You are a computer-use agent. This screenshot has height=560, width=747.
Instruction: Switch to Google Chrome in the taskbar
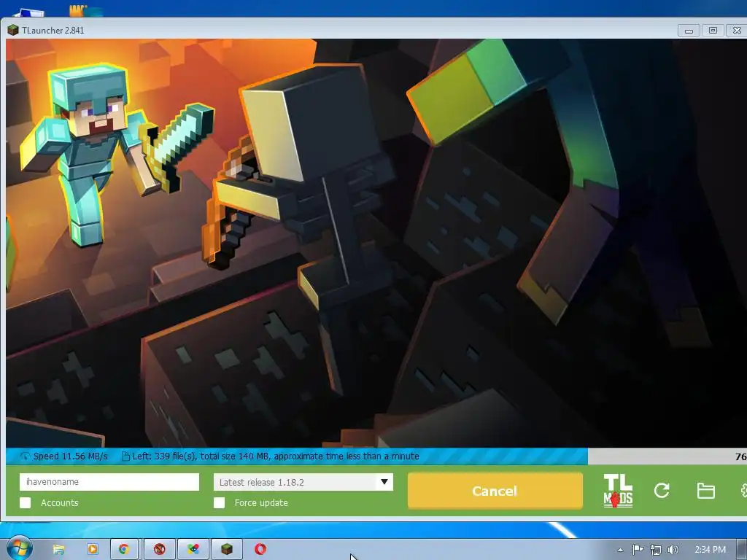click(x=124, y=550)
